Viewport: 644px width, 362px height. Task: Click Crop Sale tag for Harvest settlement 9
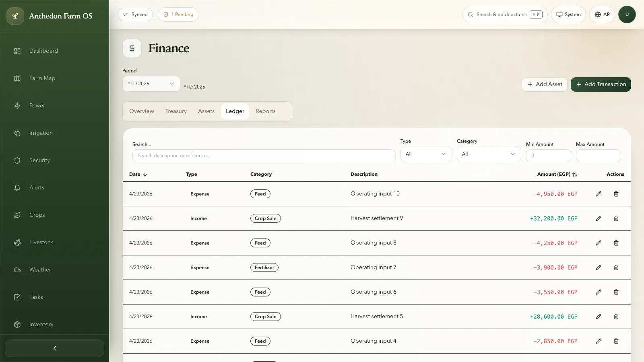[266, 218]
